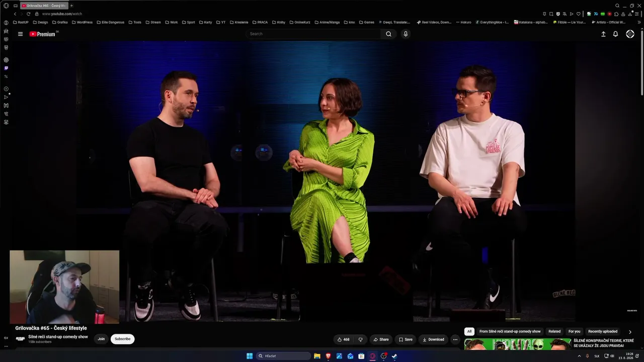
Task: Start voice search with microphone icon
Action: 406,34
